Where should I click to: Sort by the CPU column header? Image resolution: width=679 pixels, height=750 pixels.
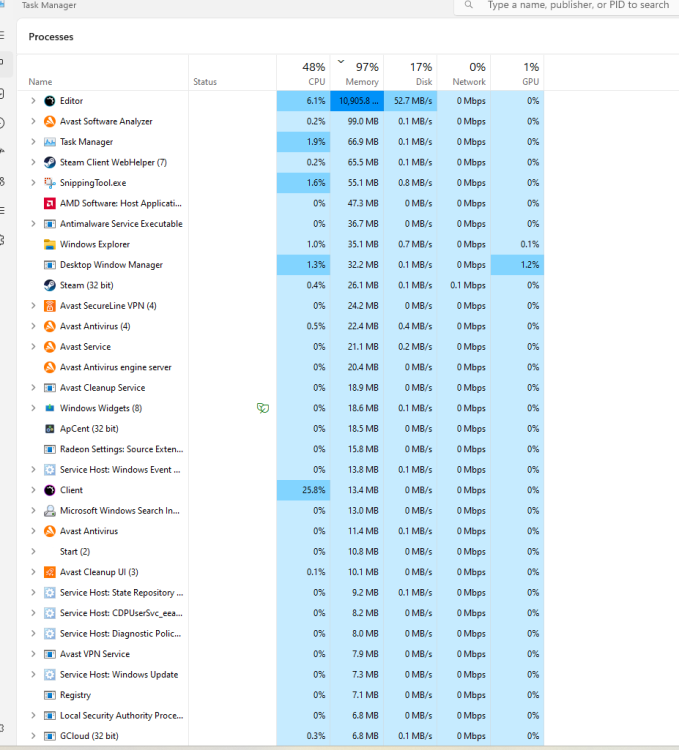pos(303,73)
